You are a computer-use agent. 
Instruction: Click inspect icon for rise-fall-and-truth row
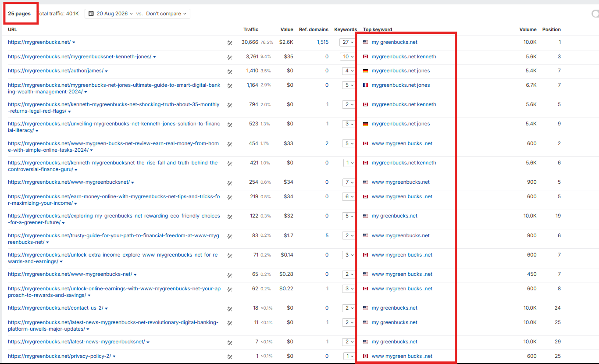click(x=229, y=163)
